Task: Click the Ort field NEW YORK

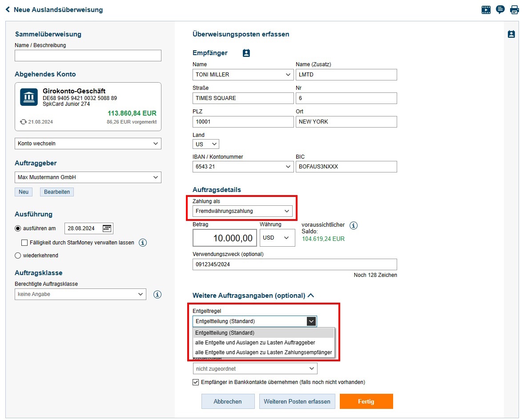Action: 346,122
